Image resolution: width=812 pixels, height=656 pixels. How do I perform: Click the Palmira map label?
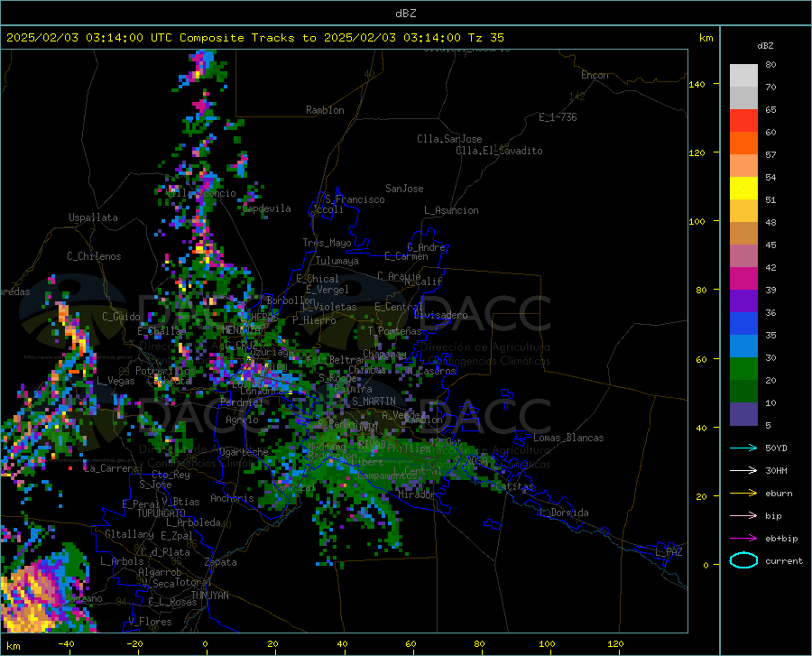353,388
